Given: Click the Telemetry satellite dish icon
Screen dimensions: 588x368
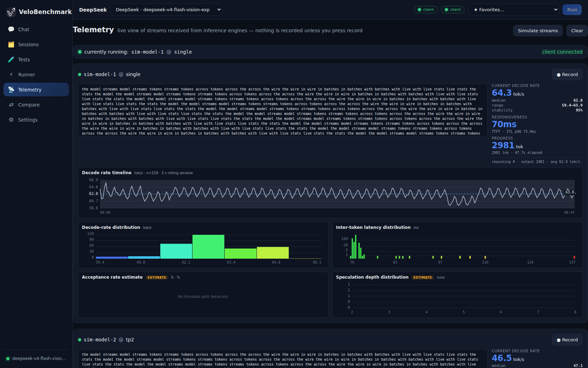Looking at the screenshot, I should 11,90.
